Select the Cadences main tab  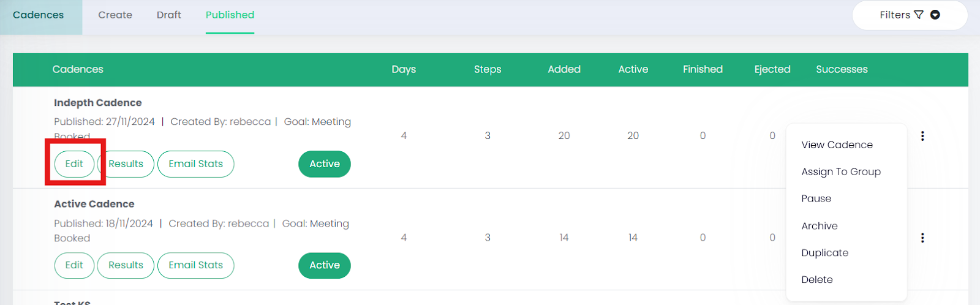[38, 15]
